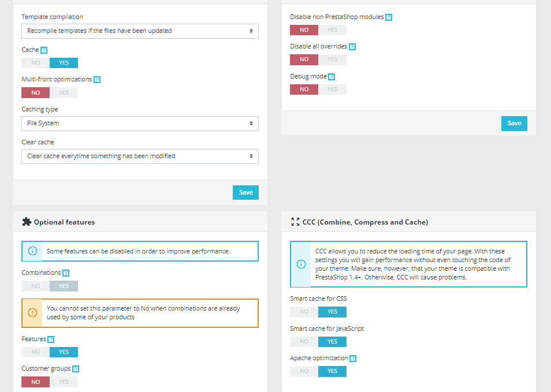Click the help icon next to Cache

tap(44, 50)
